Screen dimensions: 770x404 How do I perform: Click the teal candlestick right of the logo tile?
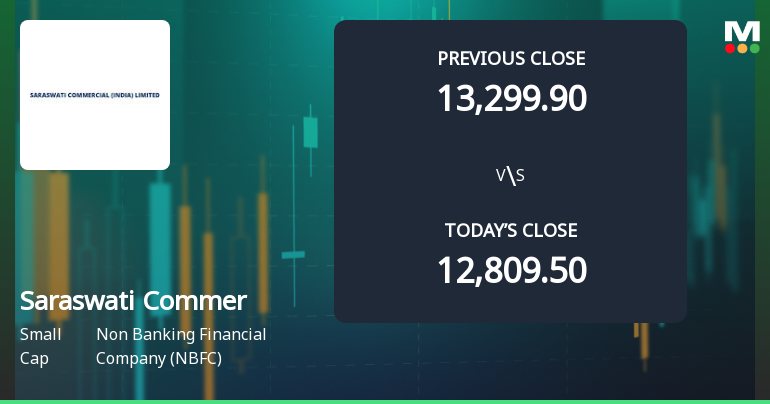coord(309,133)
